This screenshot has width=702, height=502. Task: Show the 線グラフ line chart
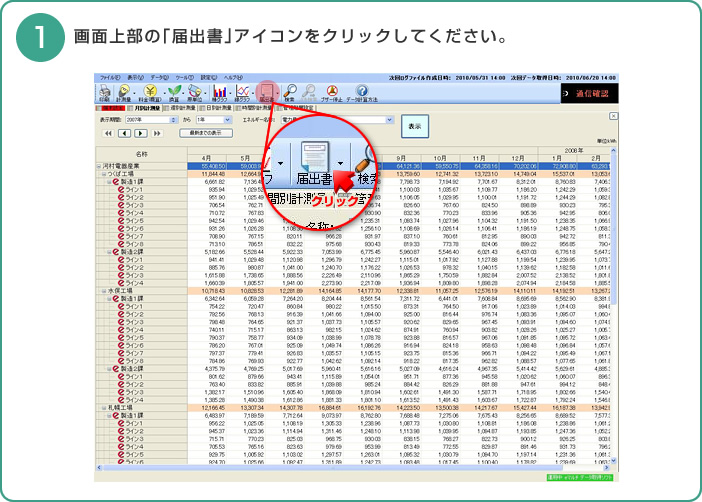(242, 91)
